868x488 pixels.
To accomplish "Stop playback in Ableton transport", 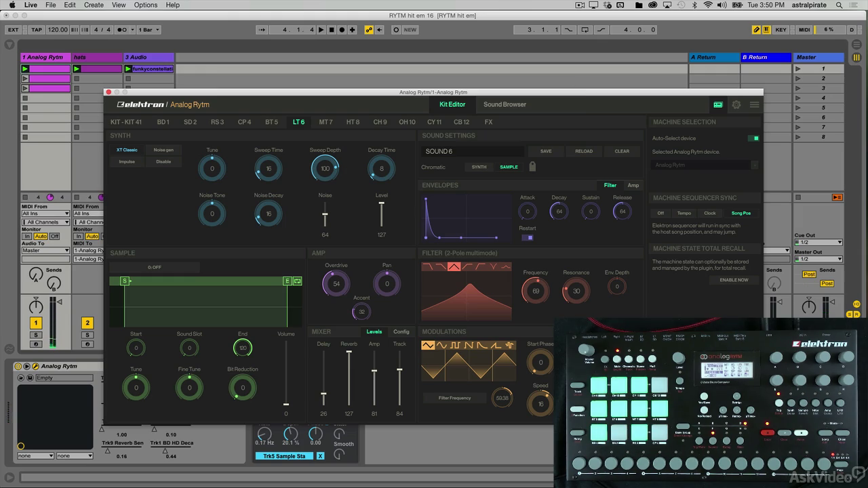I will coord(332,30).
